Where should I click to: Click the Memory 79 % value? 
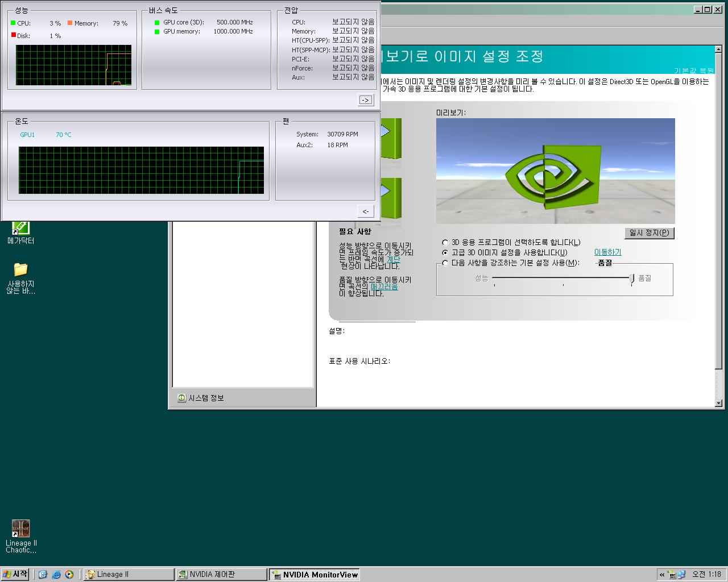pos(120,23)
